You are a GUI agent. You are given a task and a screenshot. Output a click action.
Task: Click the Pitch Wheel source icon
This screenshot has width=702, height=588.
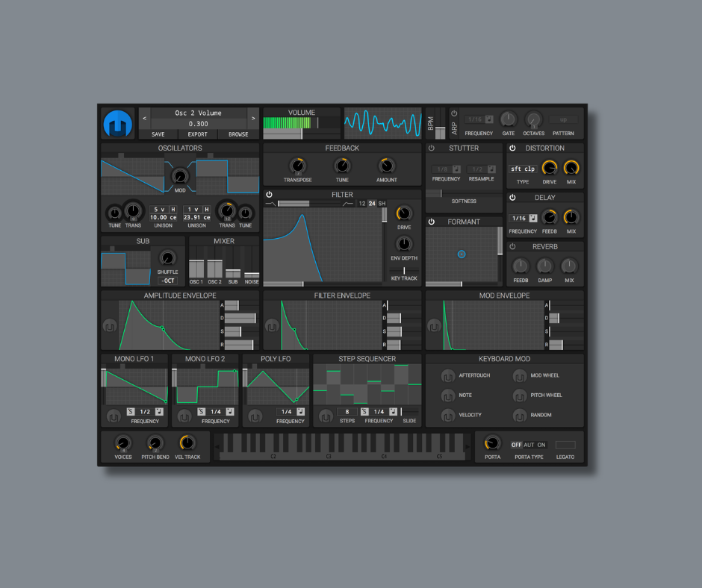pos(521,395)
